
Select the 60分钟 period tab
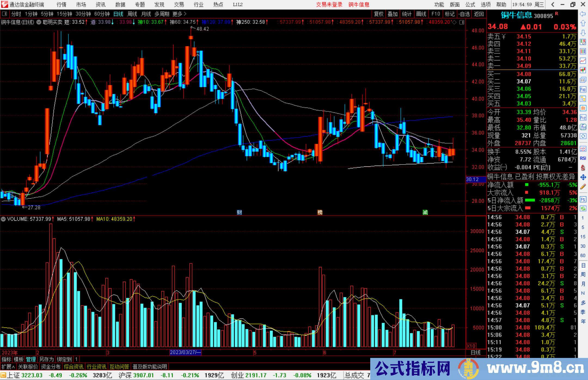tap(102, 14)
